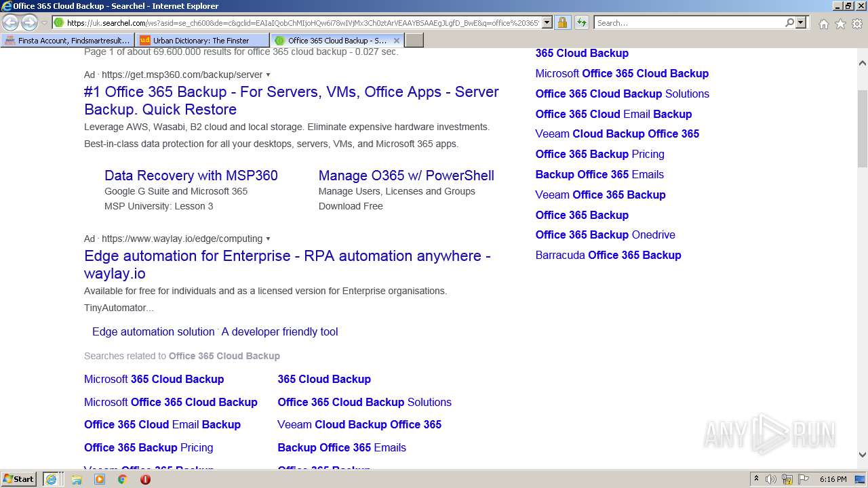Screen dimensions: 868x488
Task: Click the Home icon
Action: click(x=823, y=24)
